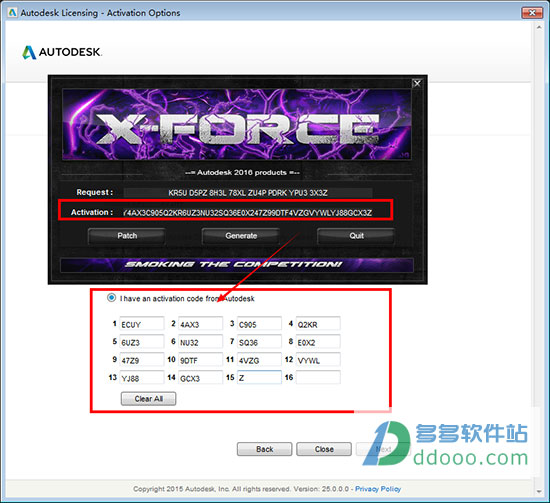Click the 'Copyright 2015 Autodesk, Inc.' footer text
550x503 pixels.
(x=181, y=489)
